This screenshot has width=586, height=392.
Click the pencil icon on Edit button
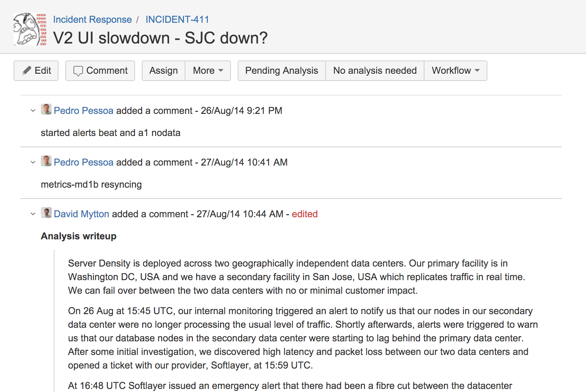tap(27, 70)
